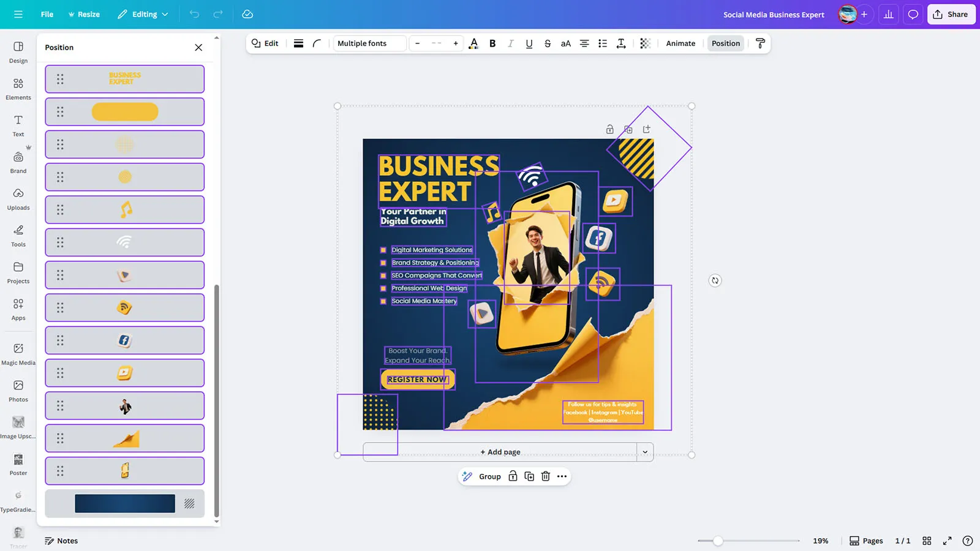Toggle strikethrough text formatting
This screenshot has width=980, height=551.
[x=548, y=43]
